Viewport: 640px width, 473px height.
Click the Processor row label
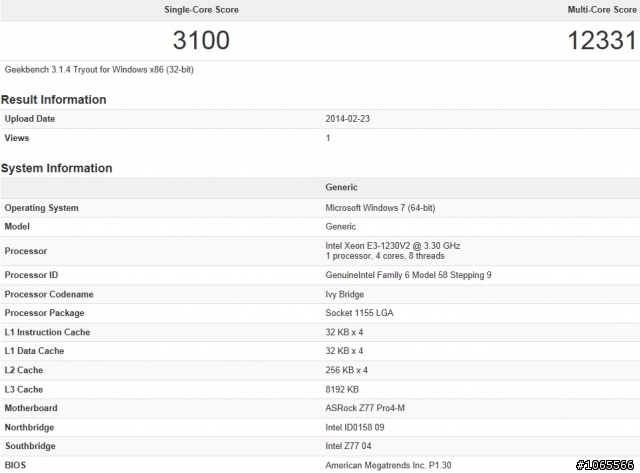coord(26,251)
